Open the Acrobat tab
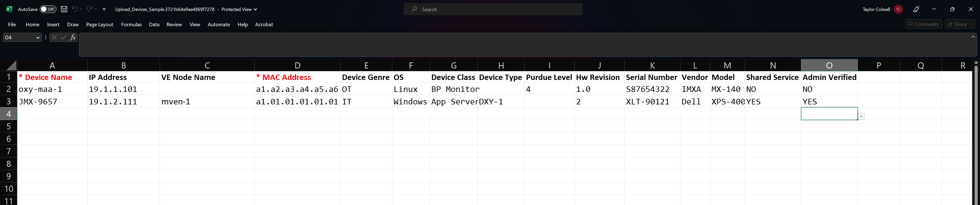 (x=264, y=24)
